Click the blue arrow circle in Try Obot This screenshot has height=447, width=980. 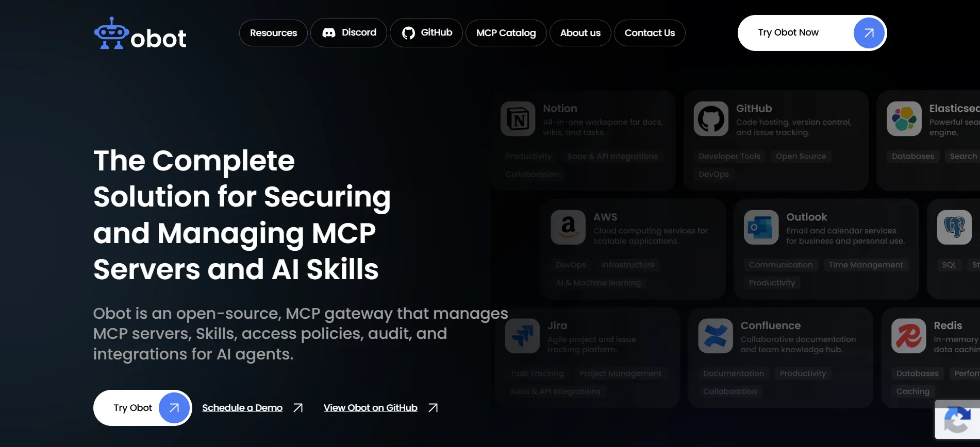174,408
